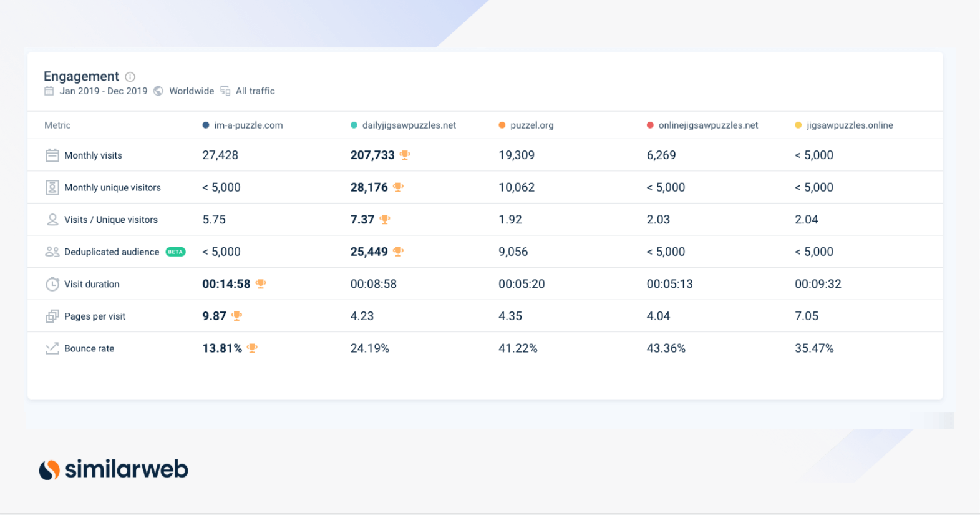Click the globe icon beside Worldwide

coord(158,91)
